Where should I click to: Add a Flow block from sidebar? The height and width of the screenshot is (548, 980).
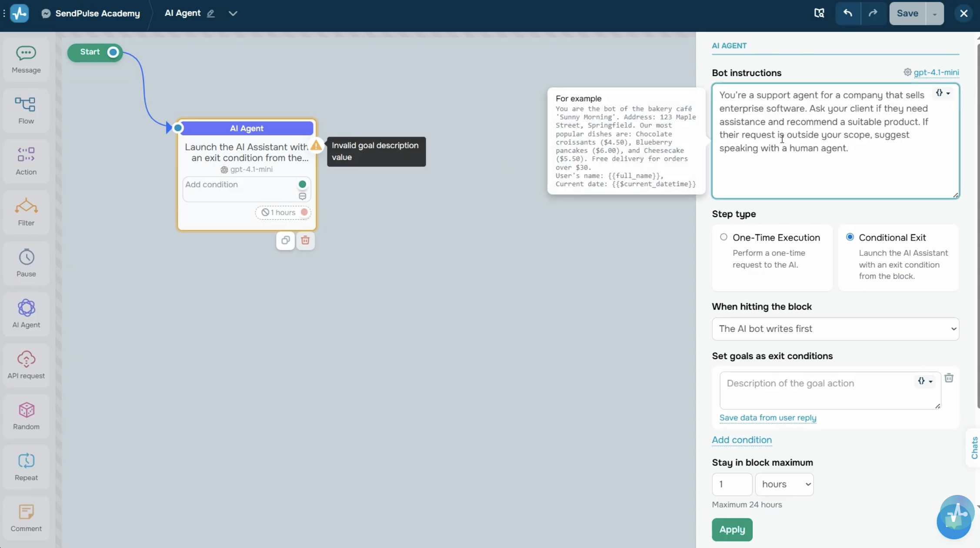(x=26, y=110)
